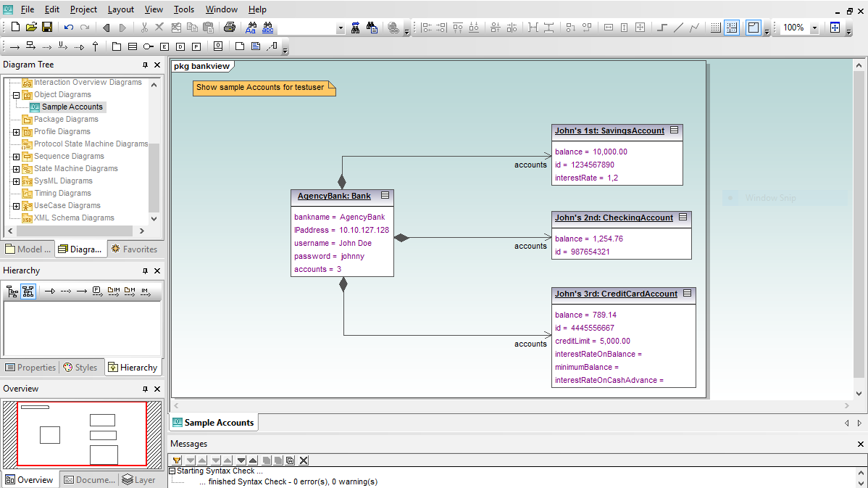The width and height of the screenshot is (868, 488).
Task: Collapse the Starting Syntax Check message
Action: (172, 471)
